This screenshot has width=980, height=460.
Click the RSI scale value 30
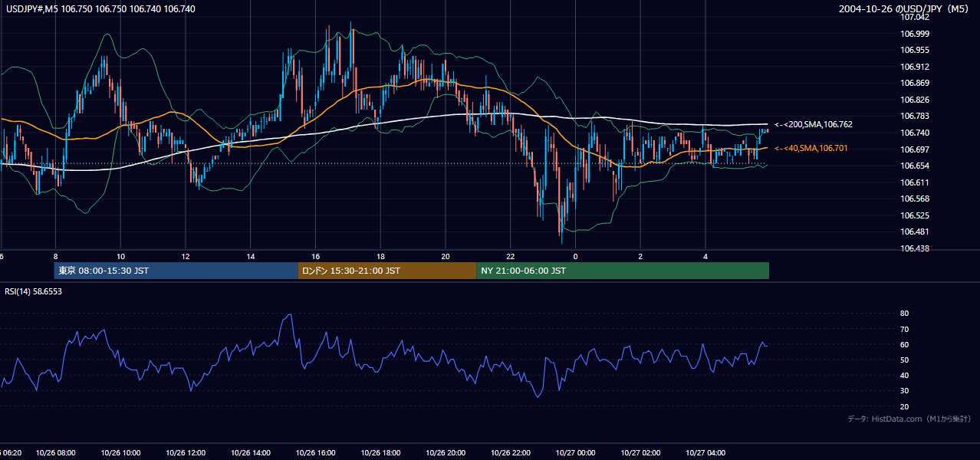pyautogui.click(x=904, y=391)
